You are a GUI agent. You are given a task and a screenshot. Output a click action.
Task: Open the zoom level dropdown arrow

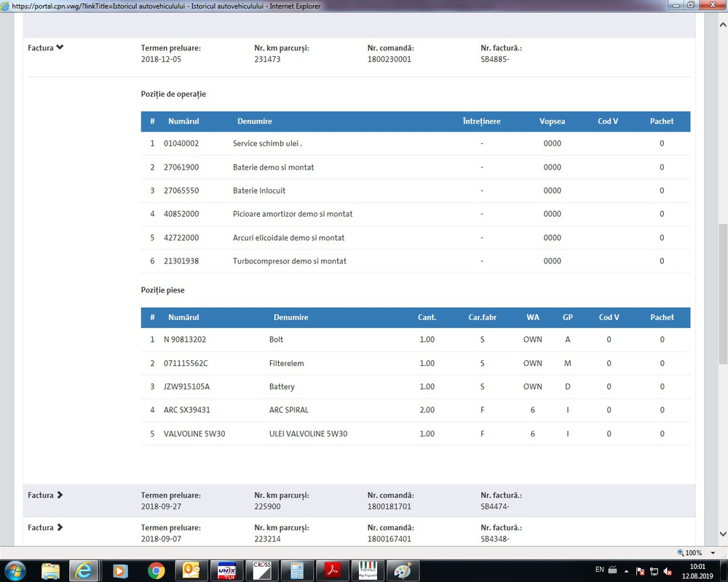click(713, 553)
